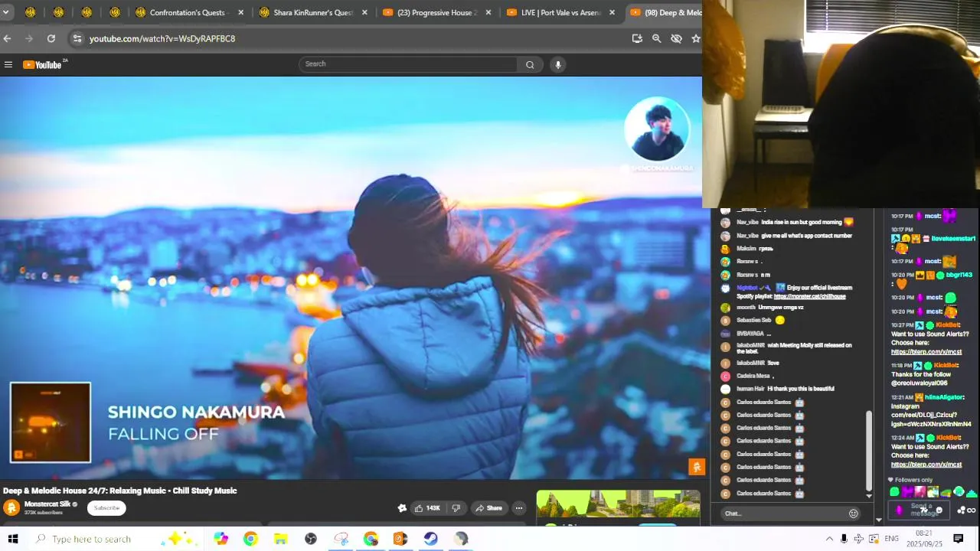Viewport: 980px width, 551px height.
Task: Click the crossed-eye tracking icon in address bar
Action: (676, 38)
